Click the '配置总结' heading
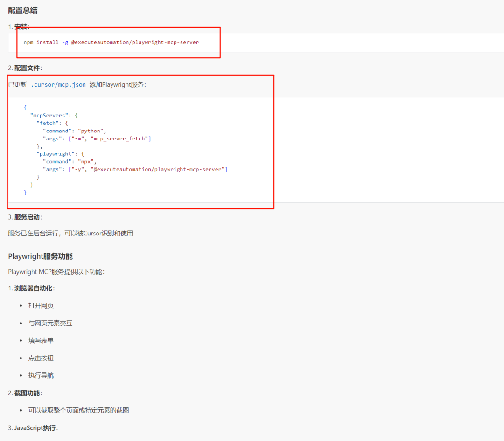Image resolution: width=504 pixels, height=441 pixels. [x=22, y=10]
